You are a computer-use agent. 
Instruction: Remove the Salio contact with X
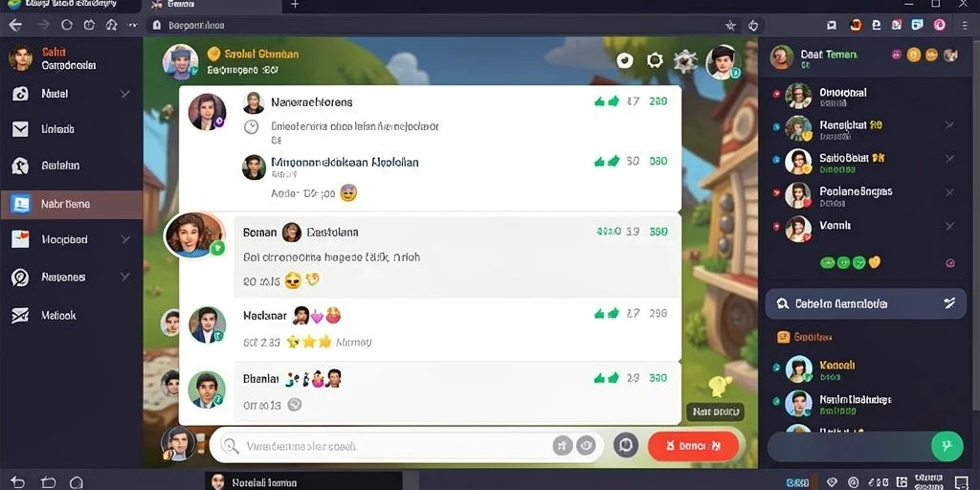point(949,158)
